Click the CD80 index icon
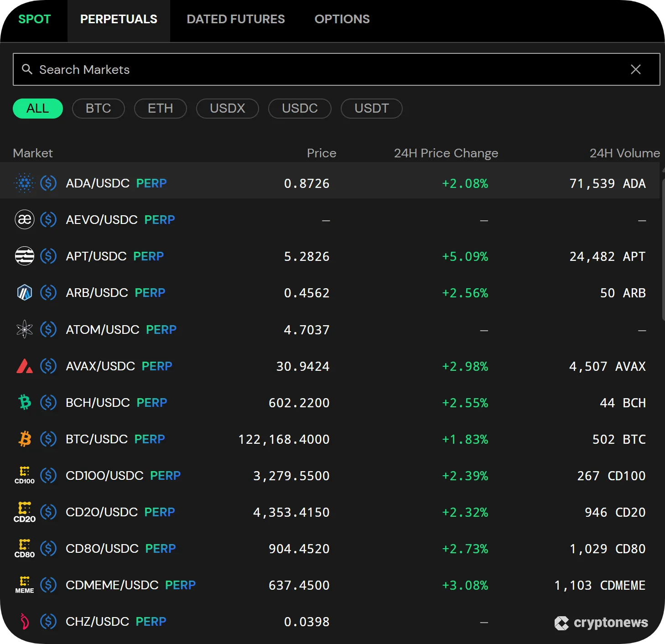665x644 pixels. pos(25,548)
